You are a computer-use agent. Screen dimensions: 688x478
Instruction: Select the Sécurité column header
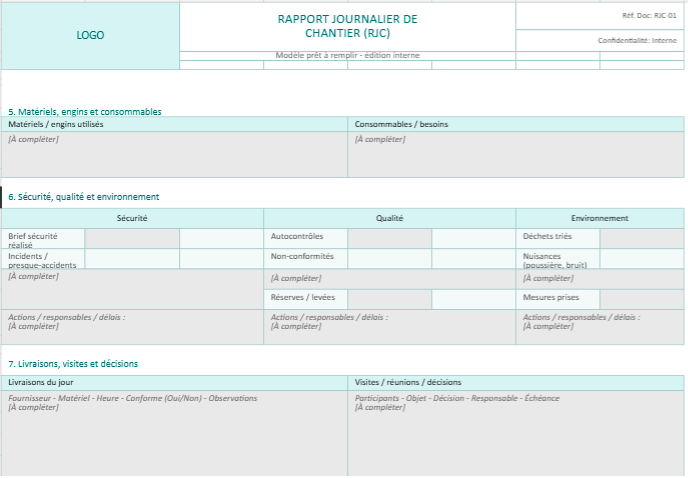pos(132,218)
